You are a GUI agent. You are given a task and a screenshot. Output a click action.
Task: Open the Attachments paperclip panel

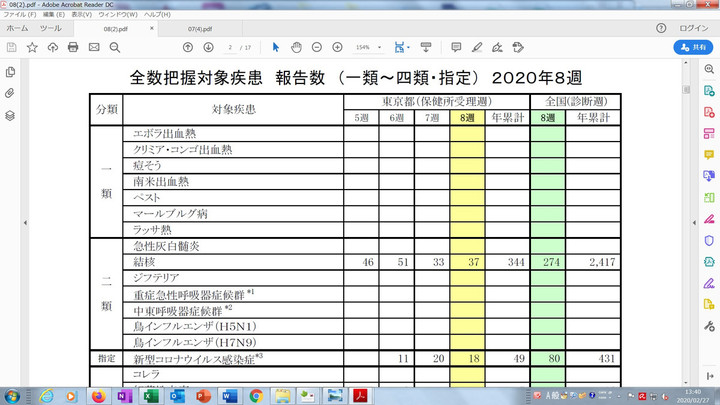click(10, 93)
